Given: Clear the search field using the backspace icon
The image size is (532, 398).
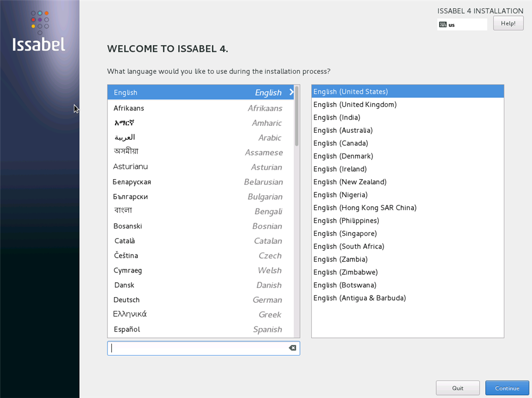Looking at the screenshot, I should pos(292,348).
